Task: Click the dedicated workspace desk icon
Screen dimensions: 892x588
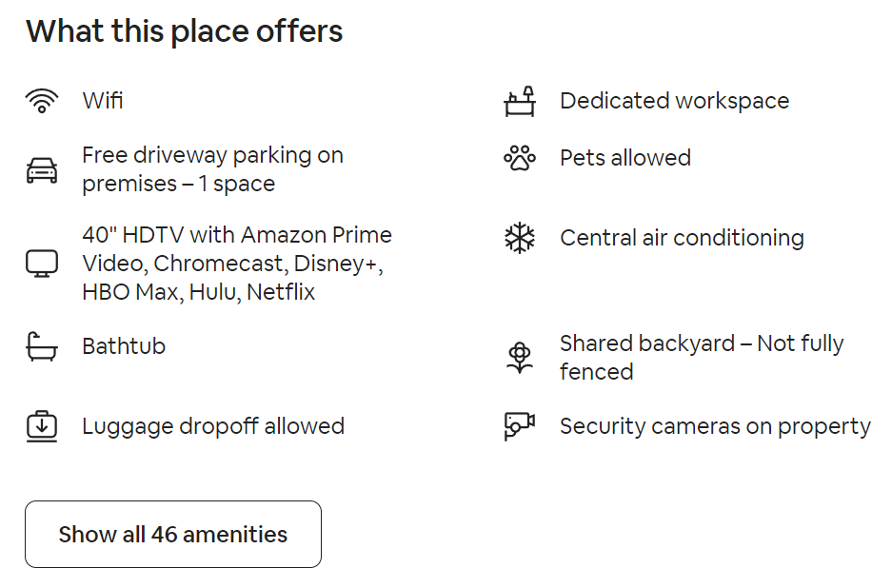Action: click(520, 101)
